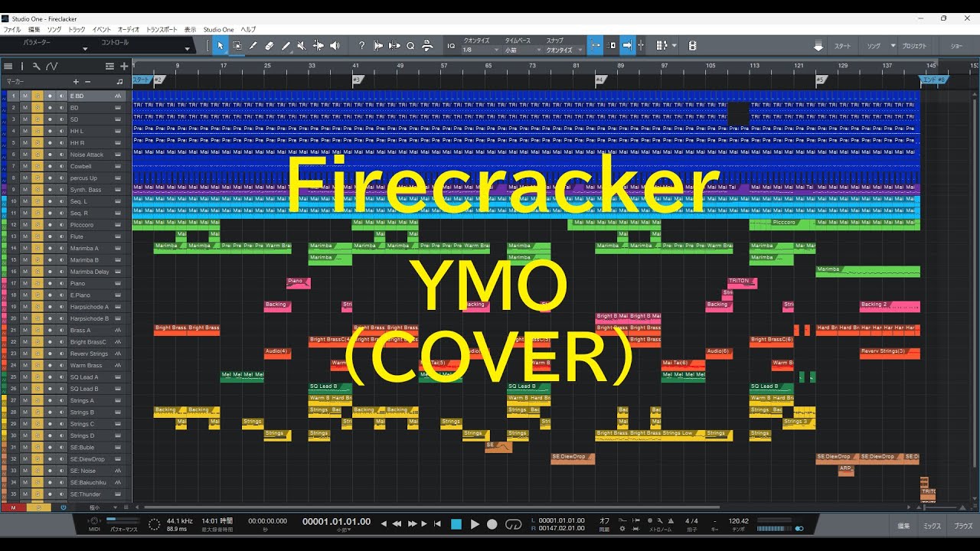The height and width of the screenshot is (551, 980).
Task: Toggle the Loop transport button
Action: 514,524
